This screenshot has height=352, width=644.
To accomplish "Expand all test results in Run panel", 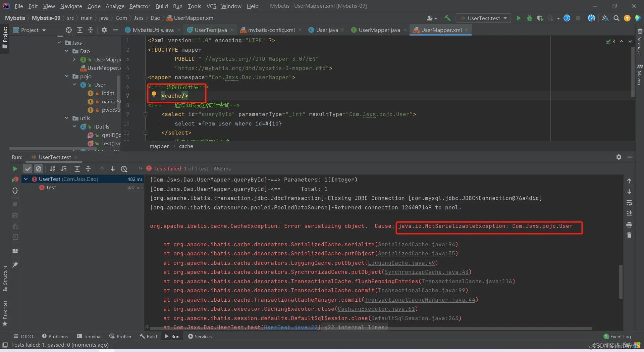I will pyautogui.click(x=77, y=169).
